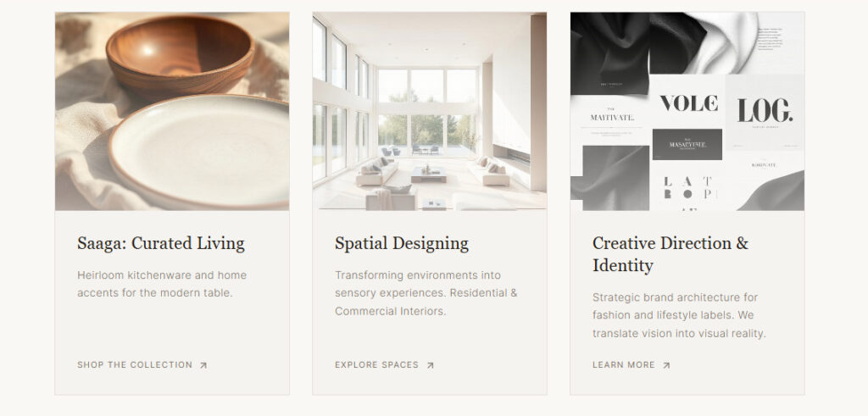This screenshot has width=868, height=416.
Task: Click the Strategic brand architecture description text
Action: [679, 315]
